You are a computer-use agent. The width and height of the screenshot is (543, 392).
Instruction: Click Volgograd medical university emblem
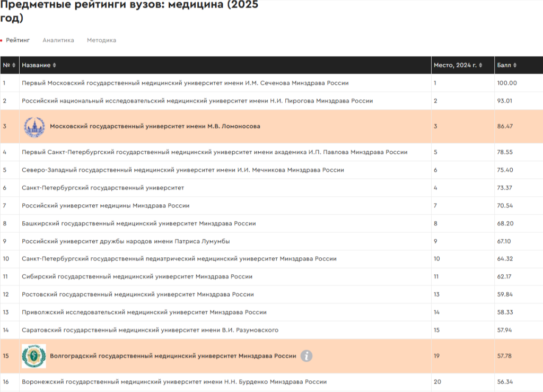[34, 356]
